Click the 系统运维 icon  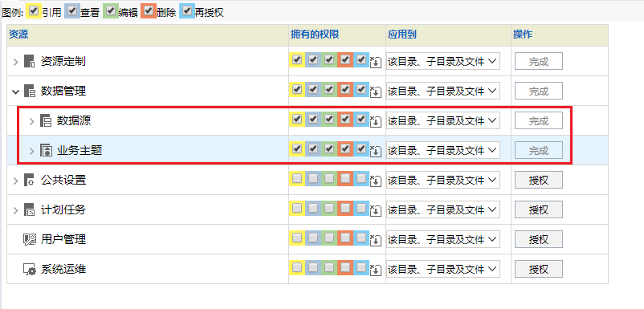coord(30,269)
